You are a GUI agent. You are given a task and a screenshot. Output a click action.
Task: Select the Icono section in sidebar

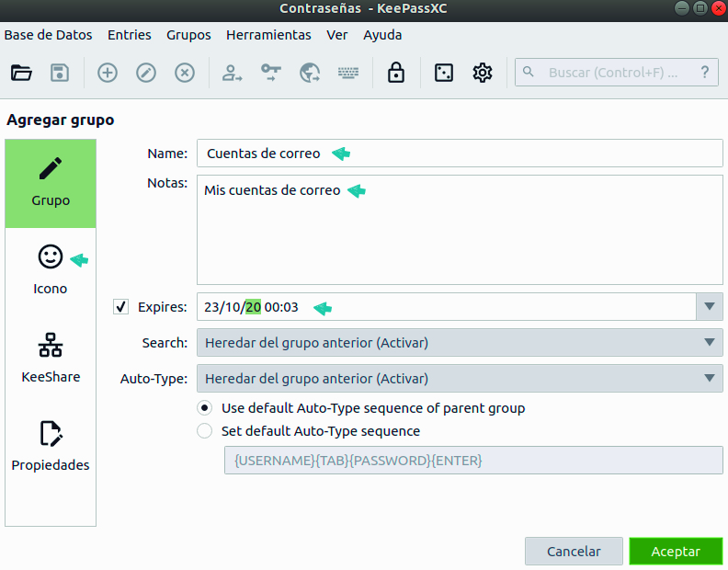[51, 270]
